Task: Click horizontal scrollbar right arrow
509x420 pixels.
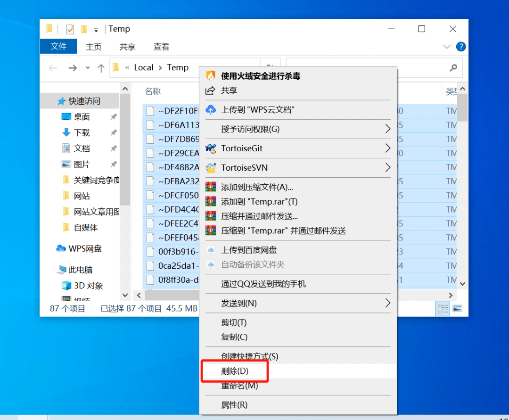Action: pos(450,295)
